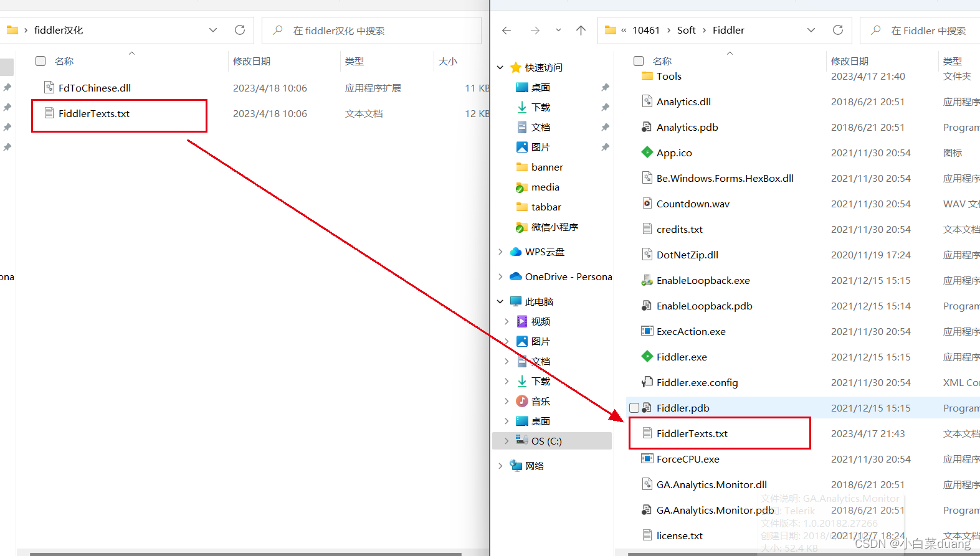Click the forward arrow in the Fiddler window
The height and width of the screenshot is (556, 980).
tap(535, 30)
